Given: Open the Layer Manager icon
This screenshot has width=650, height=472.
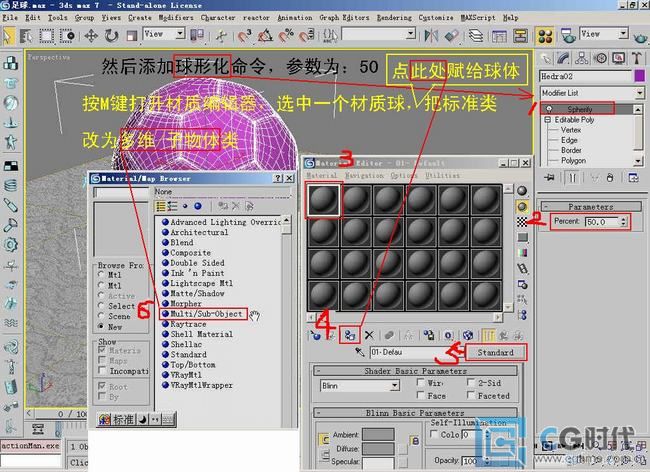Looking at the screenshot, I should (x=476, y=36).
